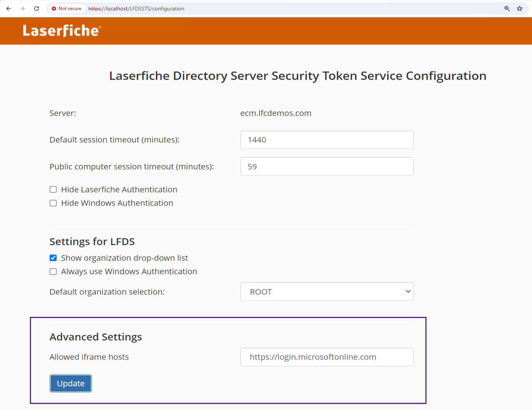The width and height of the screenshot is (532, 409).
Task: Enable Always use Windows Authentication
Action: [x=53, y=272]
